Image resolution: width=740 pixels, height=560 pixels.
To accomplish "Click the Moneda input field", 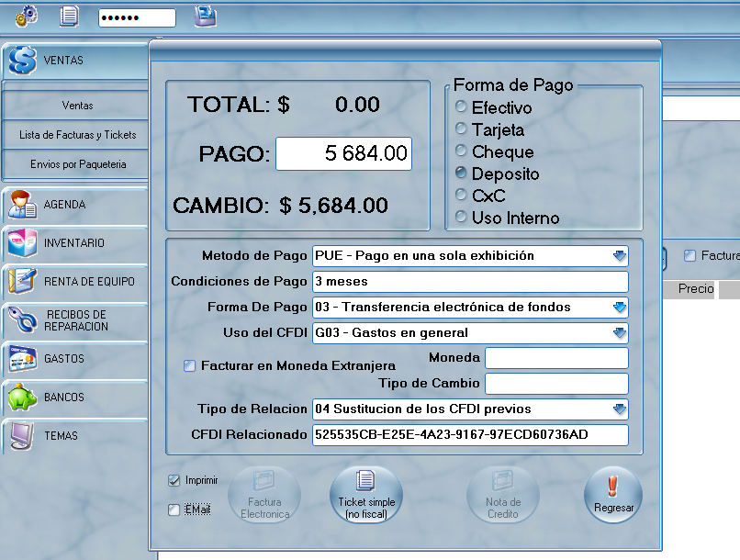I will [556, 358].
